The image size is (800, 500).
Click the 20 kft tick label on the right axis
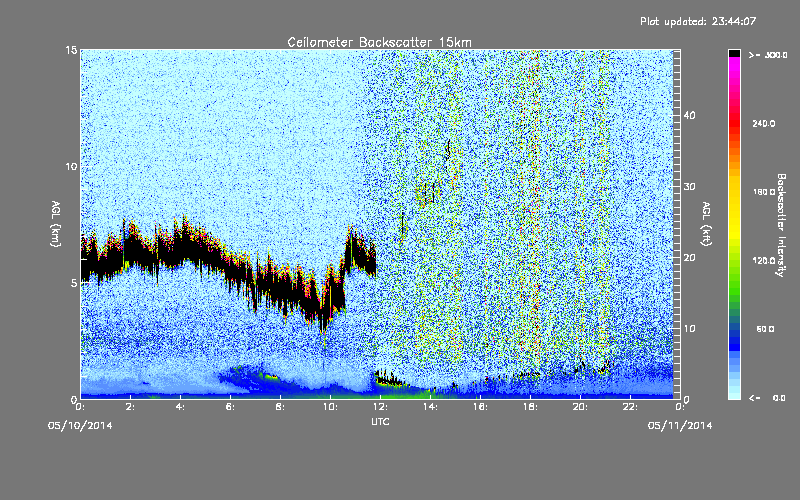[689, 258]
